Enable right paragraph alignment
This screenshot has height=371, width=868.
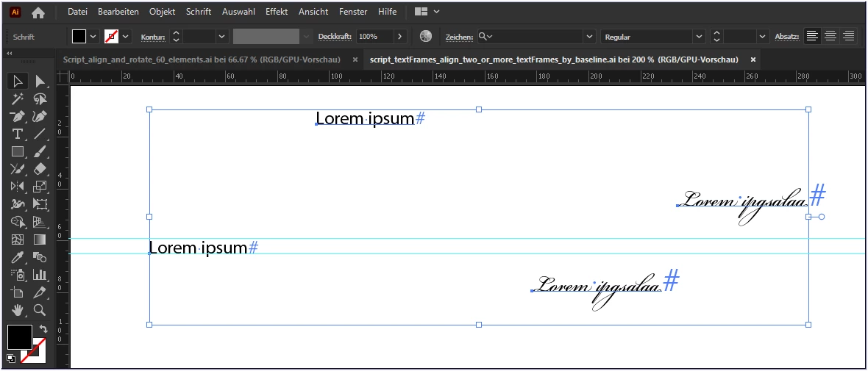point(847,37)
